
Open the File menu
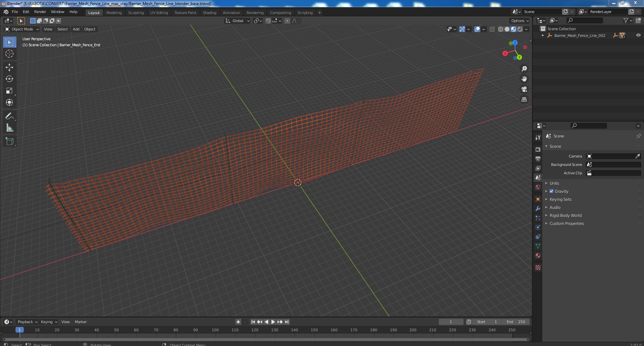click(x=15, y=12)
